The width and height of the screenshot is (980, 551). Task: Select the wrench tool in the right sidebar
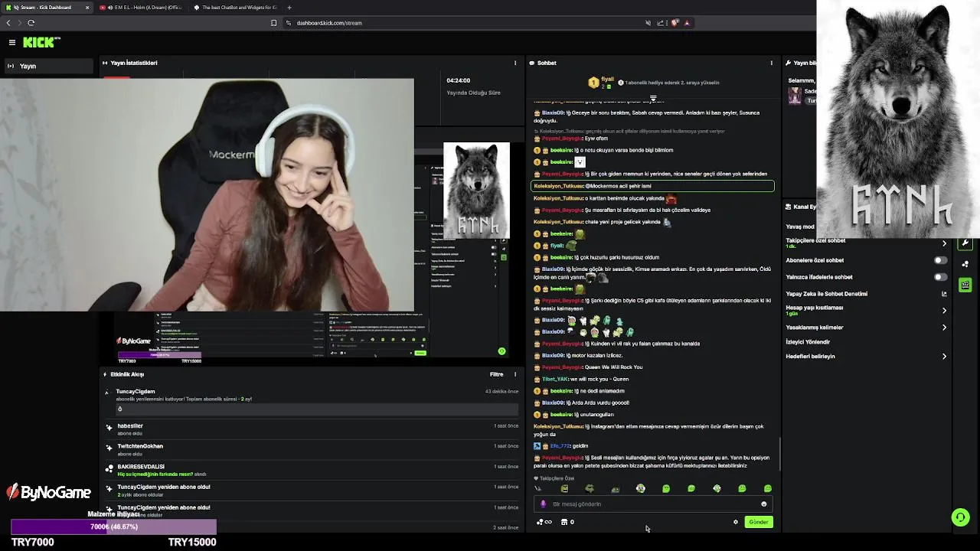(x=965, y=243)
